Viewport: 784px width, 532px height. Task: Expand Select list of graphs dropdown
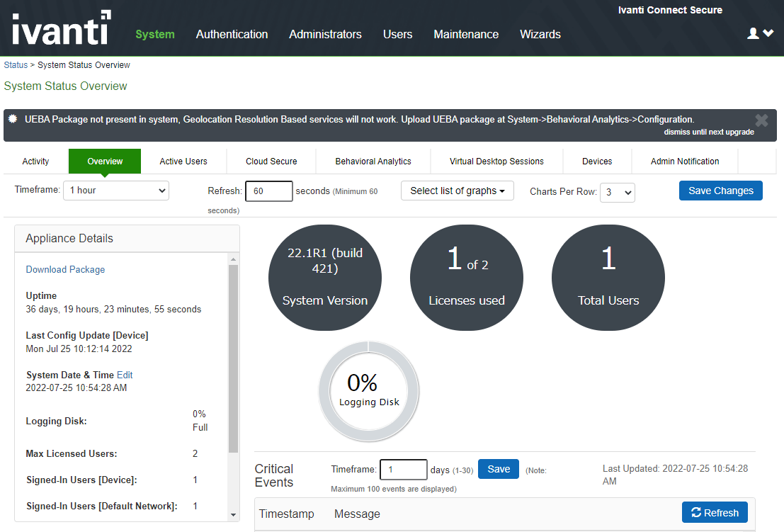point(457,191)
